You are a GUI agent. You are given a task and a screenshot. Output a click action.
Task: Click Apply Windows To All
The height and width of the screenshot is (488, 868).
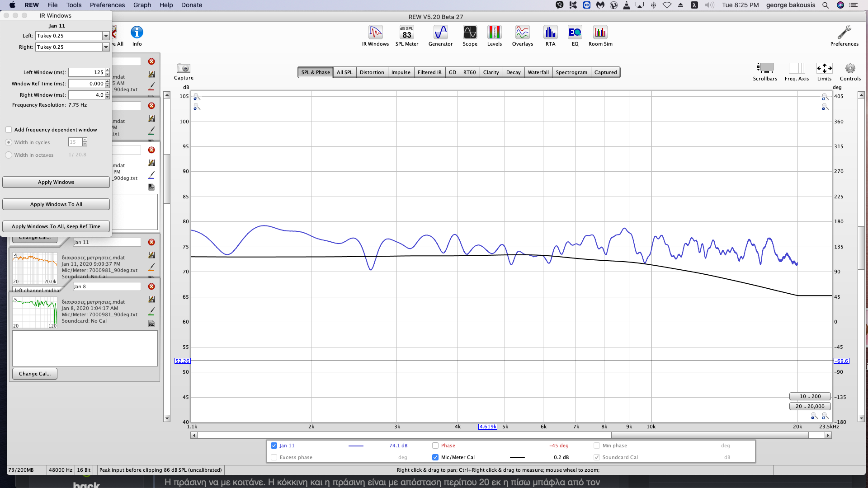56,204
